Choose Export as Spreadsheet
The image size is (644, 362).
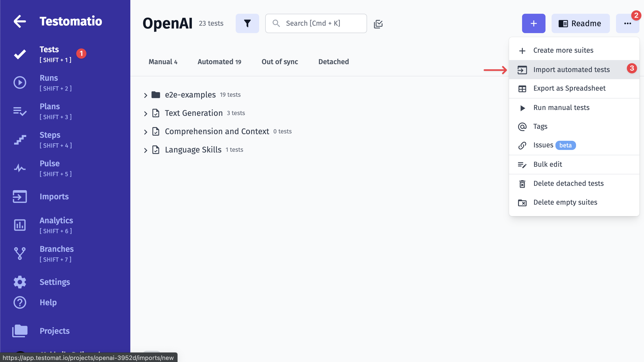pyautogui.click(x=574, y=88)
